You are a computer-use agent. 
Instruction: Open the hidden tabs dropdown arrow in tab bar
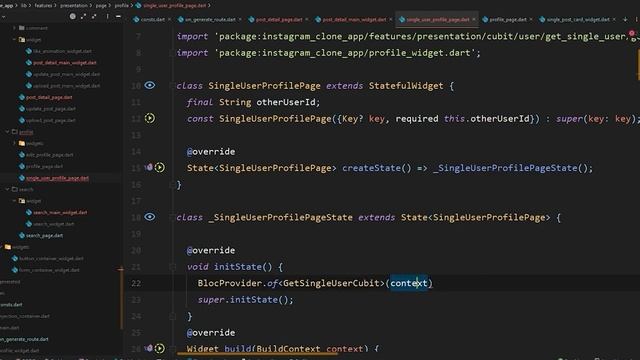(625, 19)
